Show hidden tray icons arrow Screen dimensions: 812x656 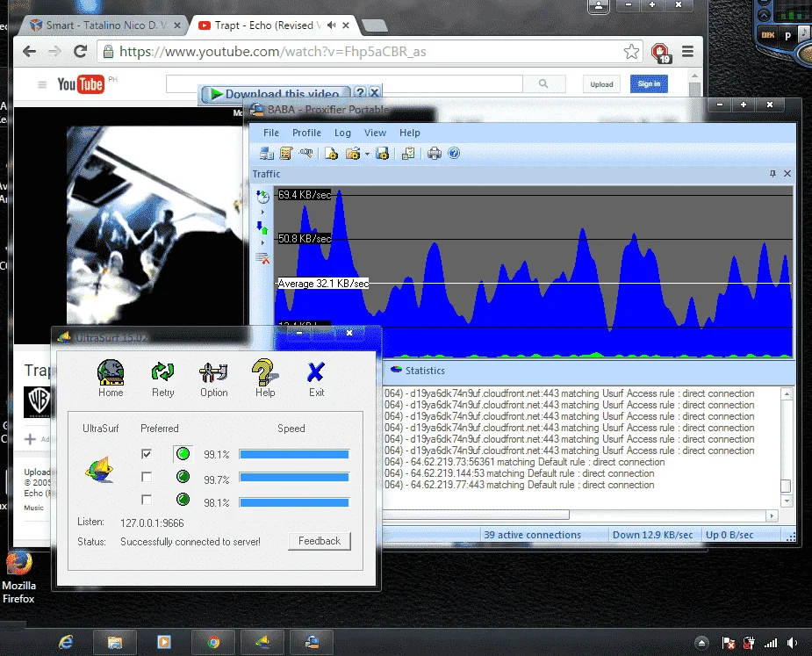[701, 643]
